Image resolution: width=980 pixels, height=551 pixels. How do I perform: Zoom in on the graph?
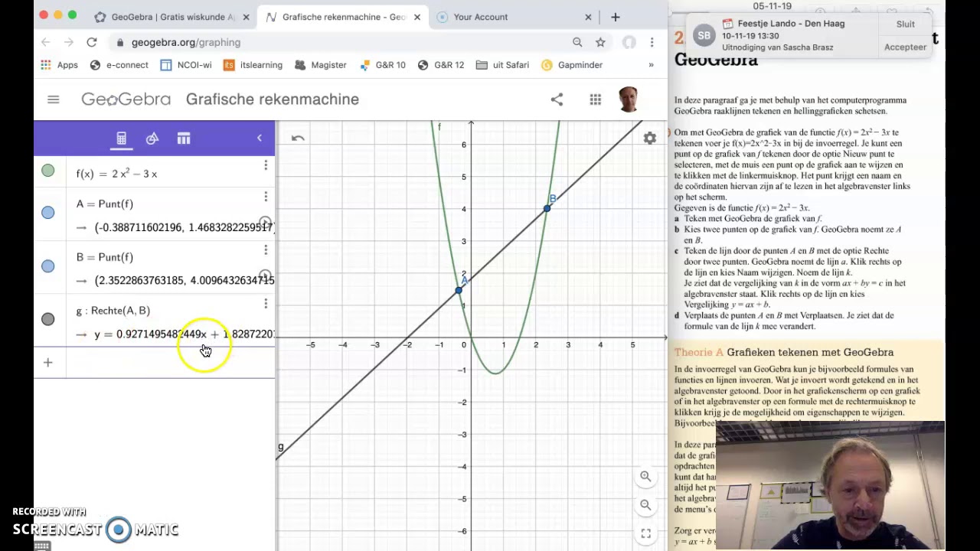(x=645, y=476)
